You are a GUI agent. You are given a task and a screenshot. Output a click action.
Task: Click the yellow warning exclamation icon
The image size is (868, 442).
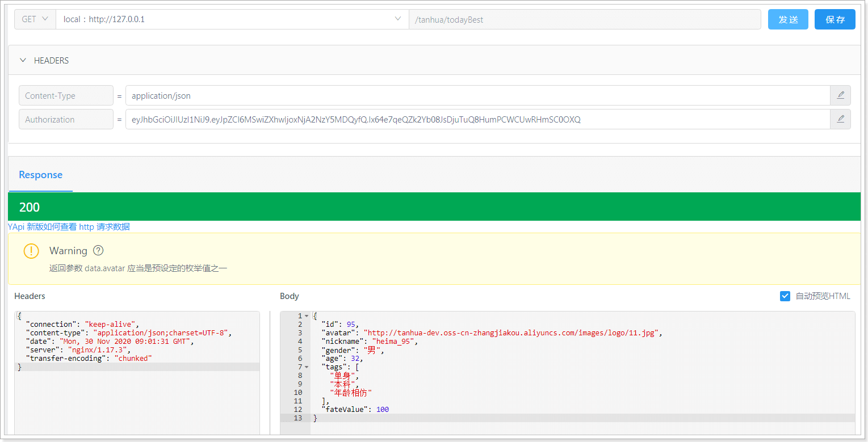click(31, 251)
